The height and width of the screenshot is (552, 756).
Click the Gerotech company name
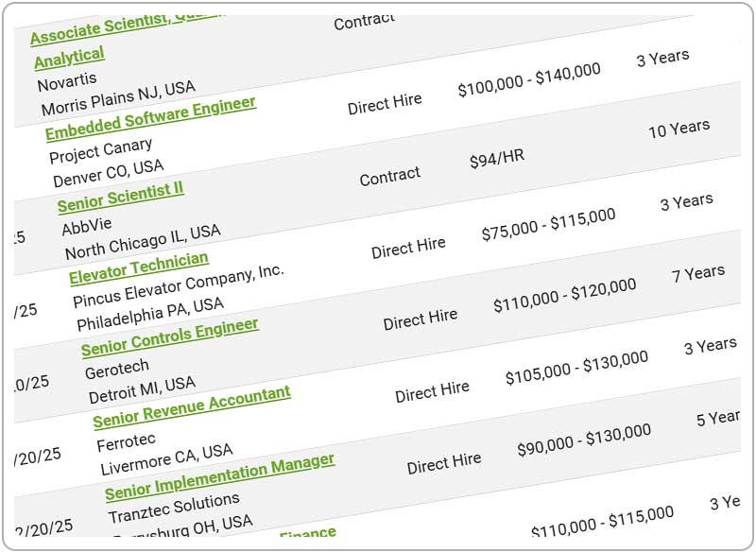(x=116, y=366)
